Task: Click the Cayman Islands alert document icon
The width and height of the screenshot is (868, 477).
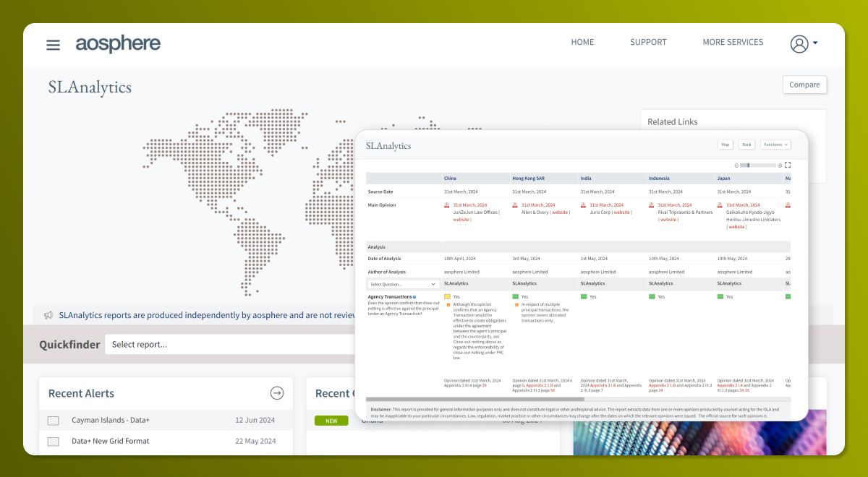Action: point(54,421)
